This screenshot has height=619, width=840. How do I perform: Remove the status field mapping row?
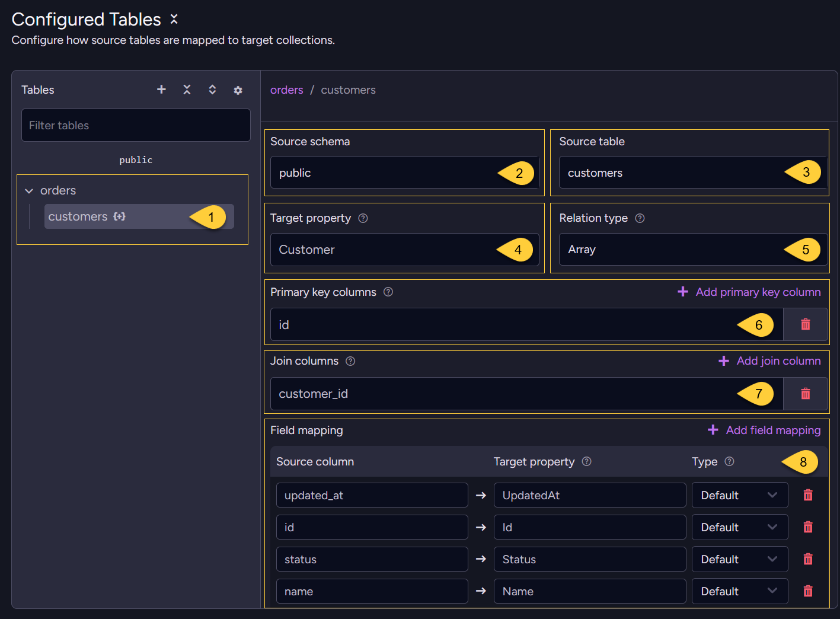807,559
